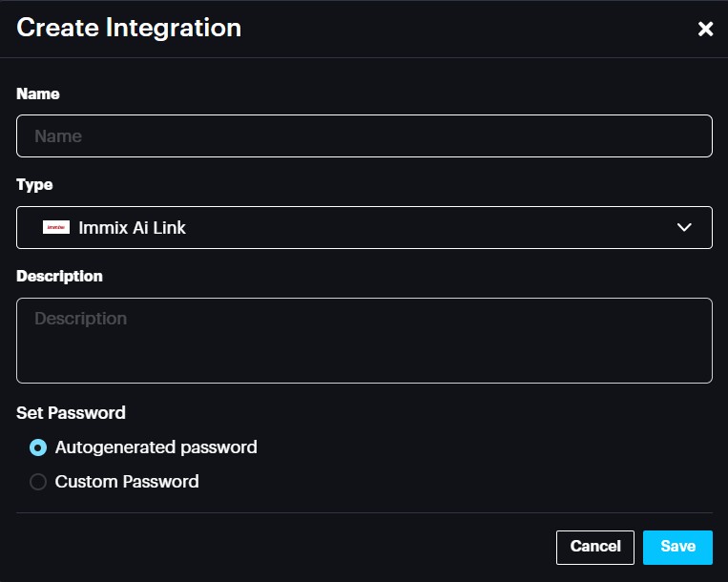Screen dimensions: 728x582
Task: Click the "Custom Password" option label text
Action: (127, 482)
